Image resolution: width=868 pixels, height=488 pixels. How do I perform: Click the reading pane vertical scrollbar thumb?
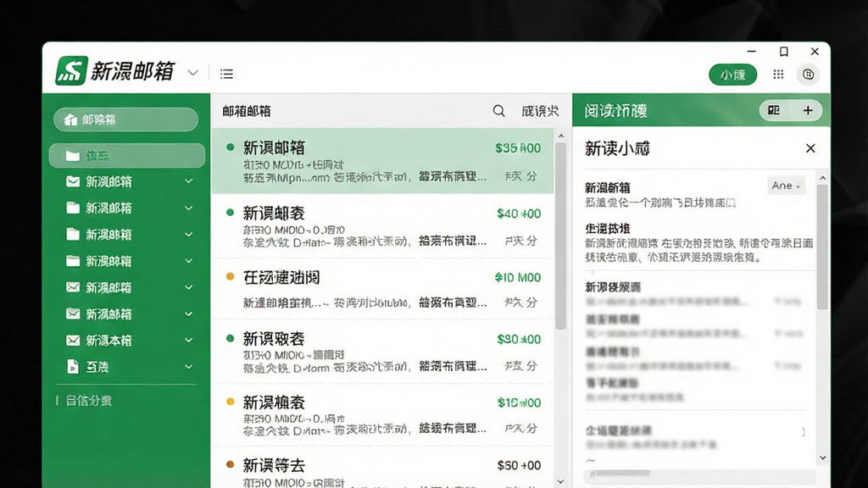pos(822,247)
